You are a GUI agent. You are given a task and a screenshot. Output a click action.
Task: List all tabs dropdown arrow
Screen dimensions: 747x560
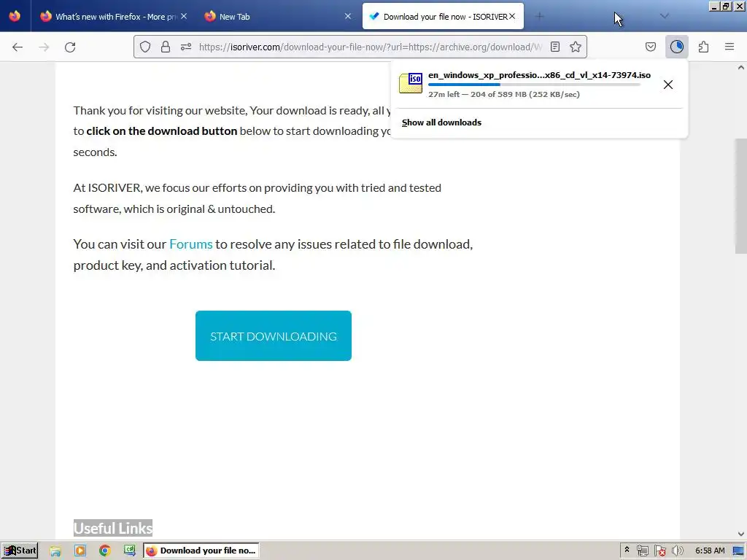pyautogui.click(x=665, y=16)
